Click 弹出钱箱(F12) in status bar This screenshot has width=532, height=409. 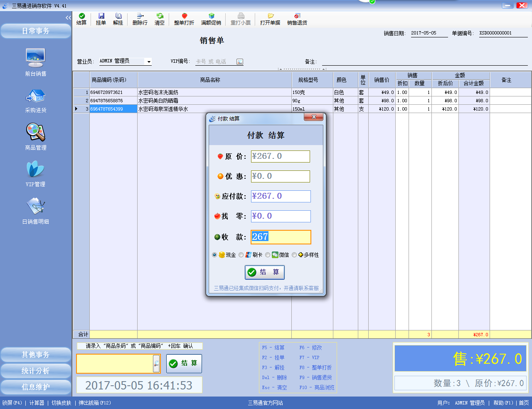click(95, 403)
